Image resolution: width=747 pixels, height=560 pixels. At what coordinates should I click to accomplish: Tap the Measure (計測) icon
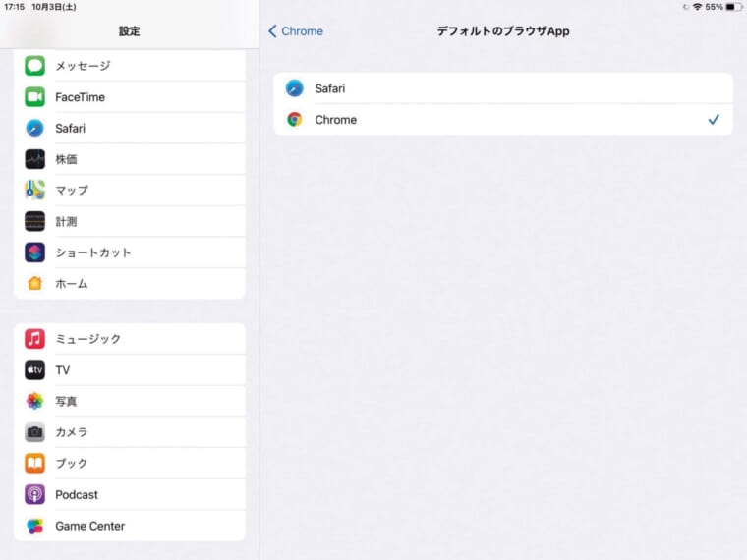(35, 221)
